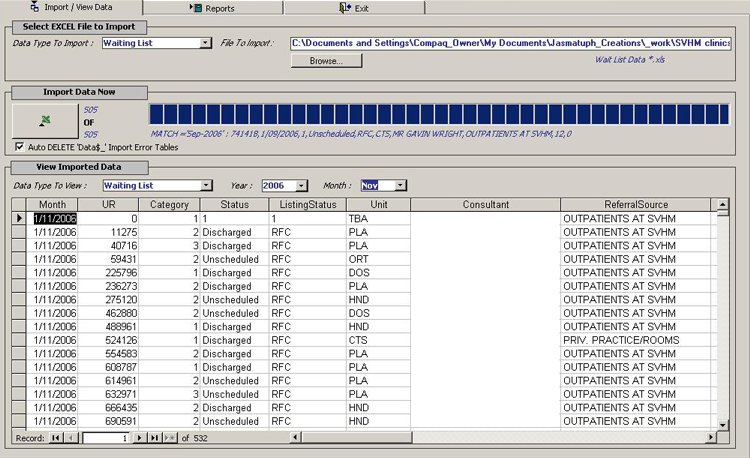Viewport: 750px width, 458px height.
Task: Click the Unit column header
Action: tap(379, 205)
